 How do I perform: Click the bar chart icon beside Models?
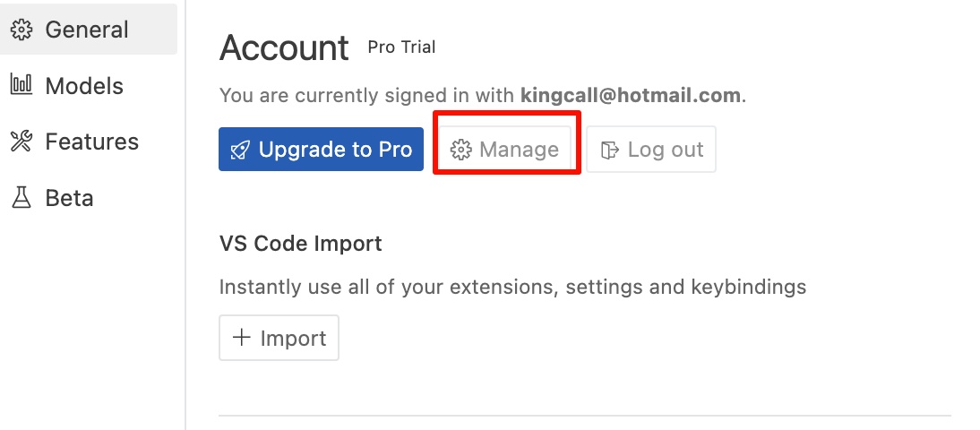click(21, 86)
